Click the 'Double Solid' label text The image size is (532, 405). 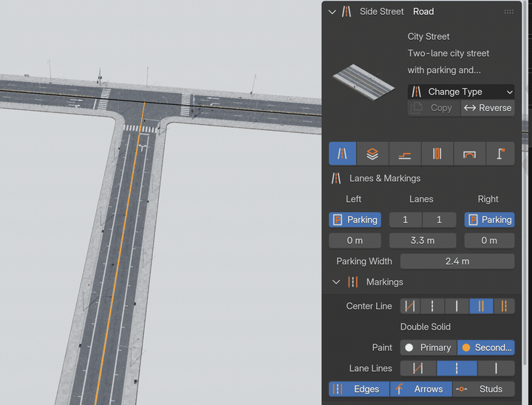pos(426,327)
